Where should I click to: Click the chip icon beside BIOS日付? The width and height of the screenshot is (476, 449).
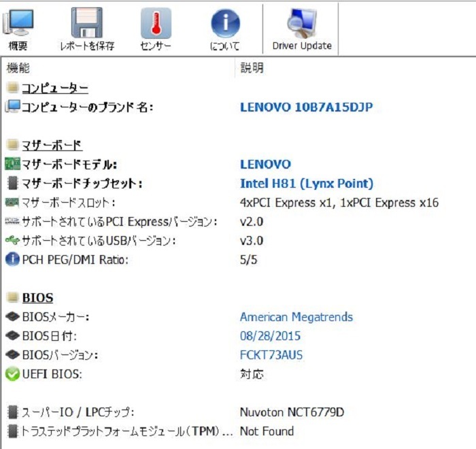tap(12, 335)
